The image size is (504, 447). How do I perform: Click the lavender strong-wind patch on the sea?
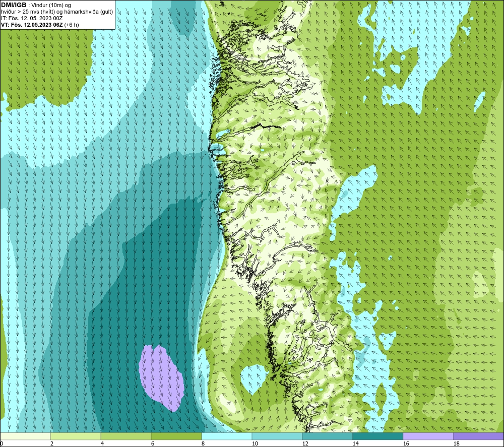pyautogui.click(x=162, y=377)
